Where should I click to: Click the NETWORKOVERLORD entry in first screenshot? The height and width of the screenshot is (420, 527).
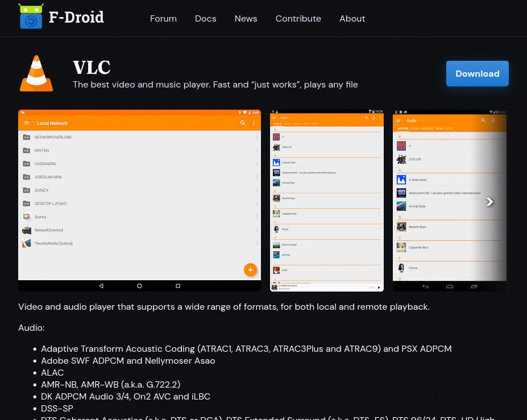click(x=53, y=138)
